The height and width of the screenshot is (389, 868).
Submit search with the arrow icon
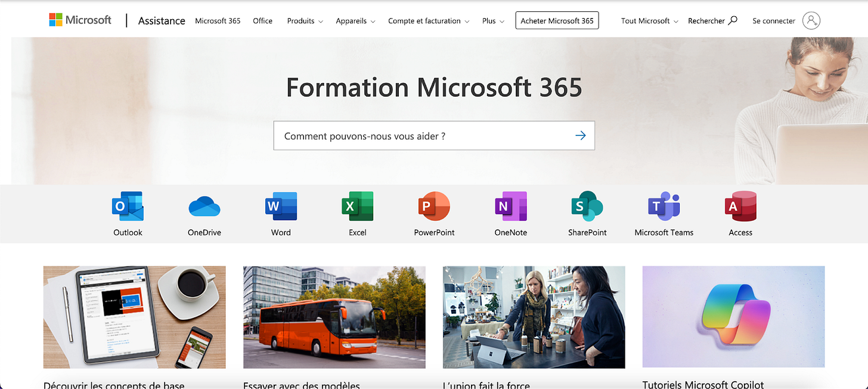[580, 135]
